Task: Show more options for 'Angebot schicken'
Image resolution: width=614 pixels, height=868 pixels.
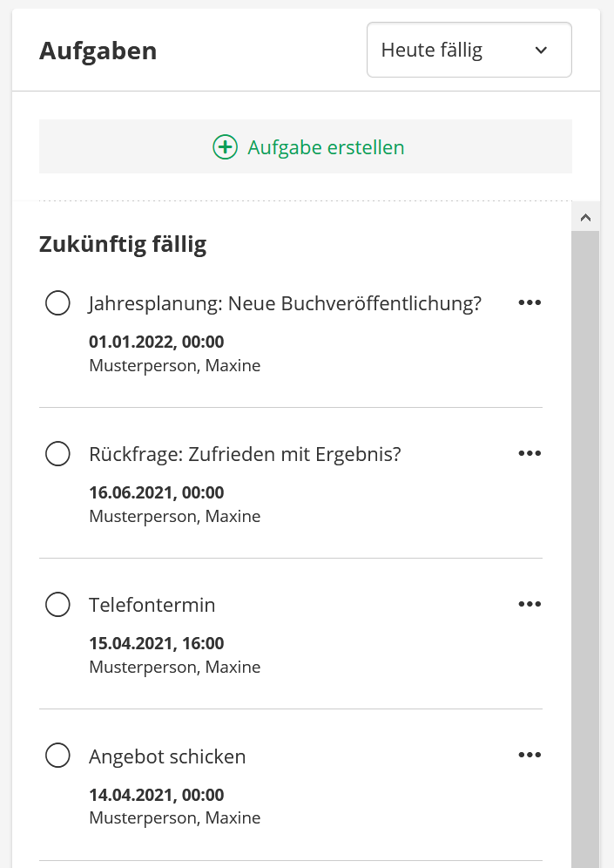Action: pyautogui.click(x=530, y=755)
